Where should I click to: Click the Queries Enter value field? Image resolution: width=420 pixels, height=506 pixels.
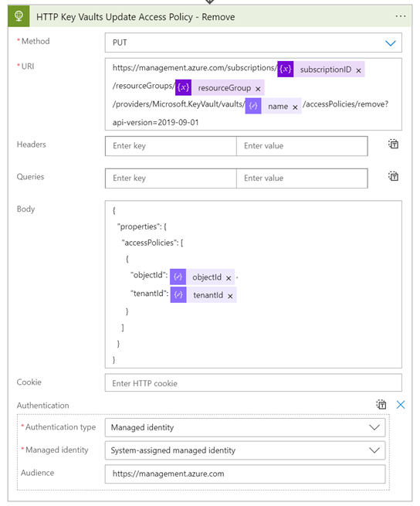click(x=302, y=178)
